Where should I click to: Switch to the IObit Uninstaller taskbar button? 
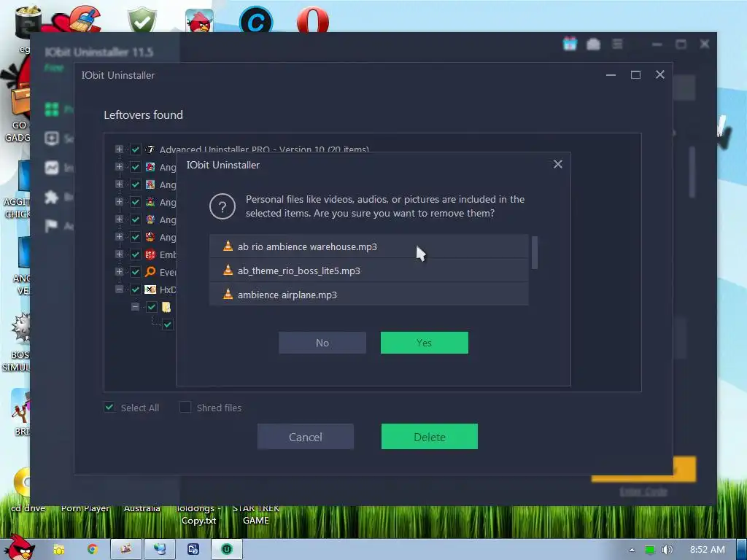(227, 550)
